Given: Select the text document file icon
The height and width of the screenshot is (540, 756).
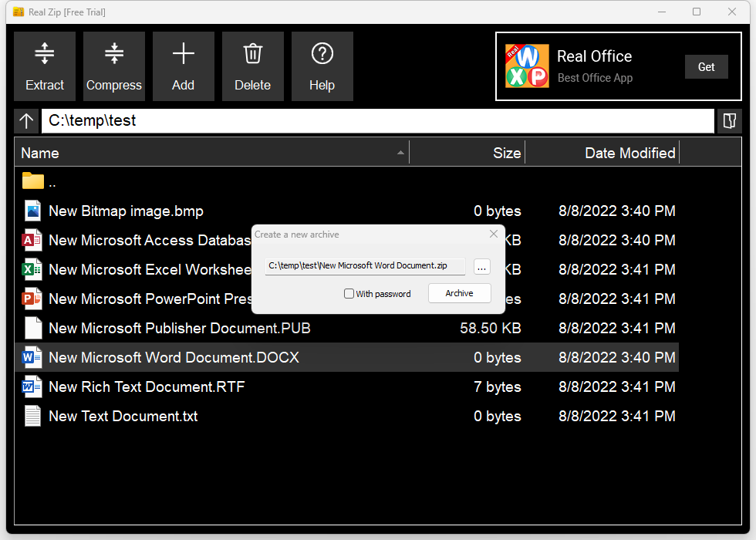Looking at the screenshot, I should point(32,416).
